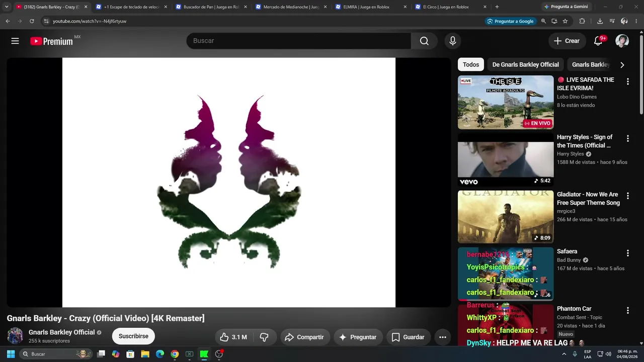The image size is (644, 362).
Task: Click the Compartir share button
Action: [x=305, y=337]
